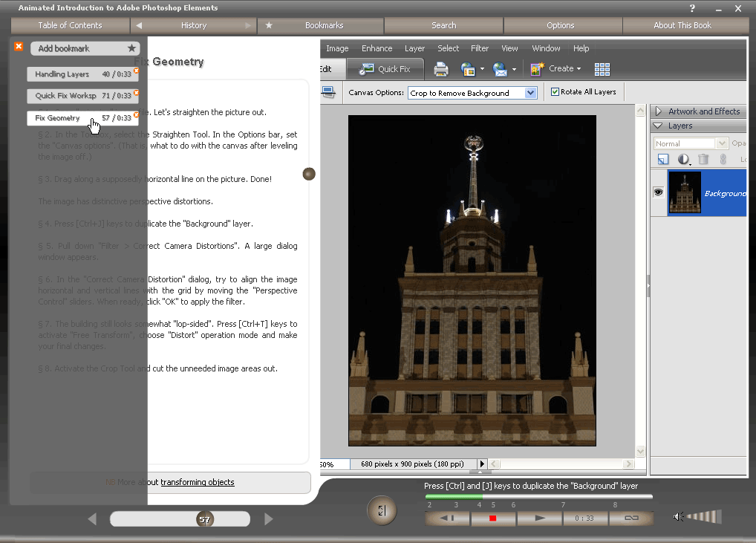The height and width of the screenshot is (543, 756).
Task: Collapse the Layers panel
Action: coord(658,126)
